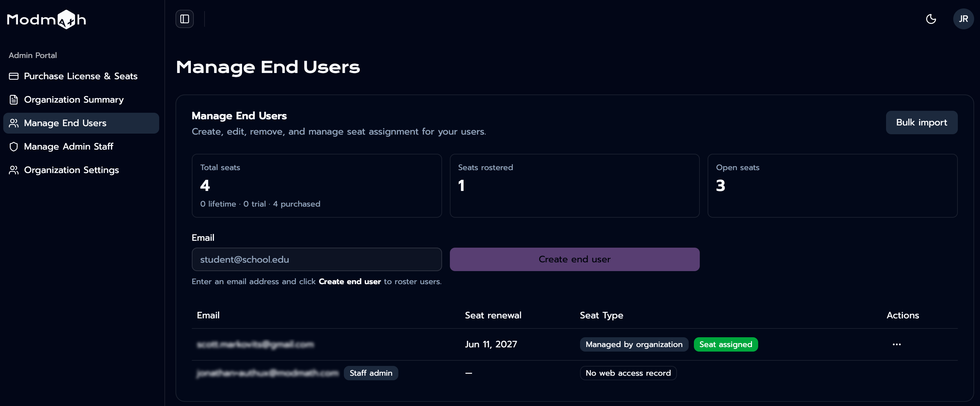Screen dimensions: 980x406
Task: Click the 'Enter an email address' helper text
Action: [x=316, y=282]
